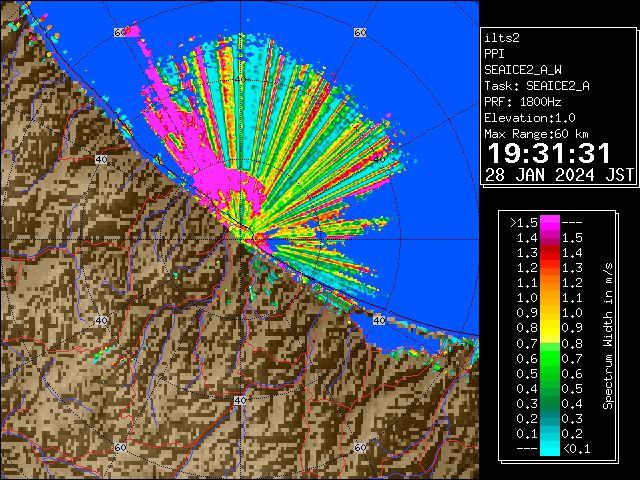Viewport: 640px width, 480px height.
Task: Click the "60" range label in the northwest
Action: pos(120,32)
